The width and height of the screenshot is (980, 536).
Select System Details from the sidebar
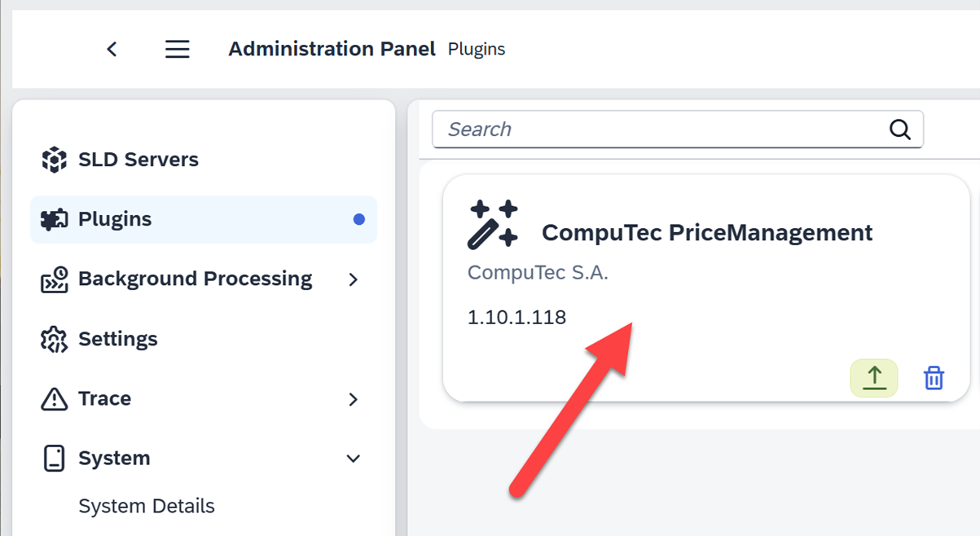click(x=147, y=505)
